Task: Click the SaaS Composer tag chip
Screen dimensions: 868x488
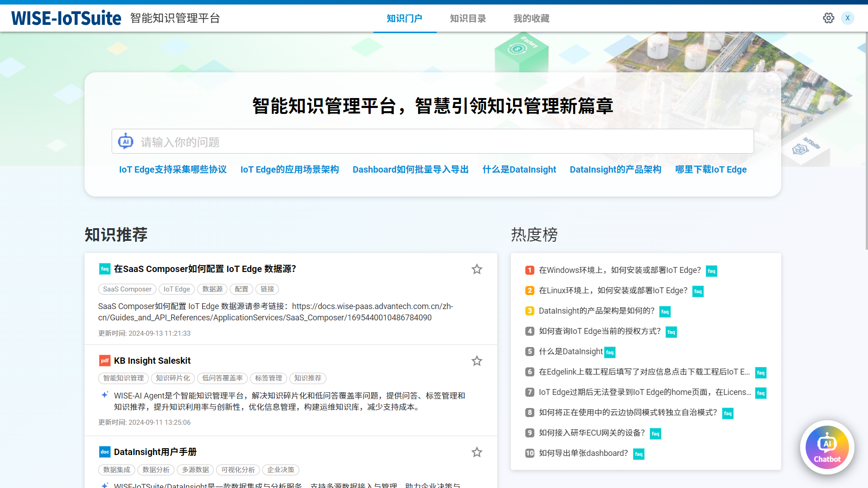Action: click(127, 289)
